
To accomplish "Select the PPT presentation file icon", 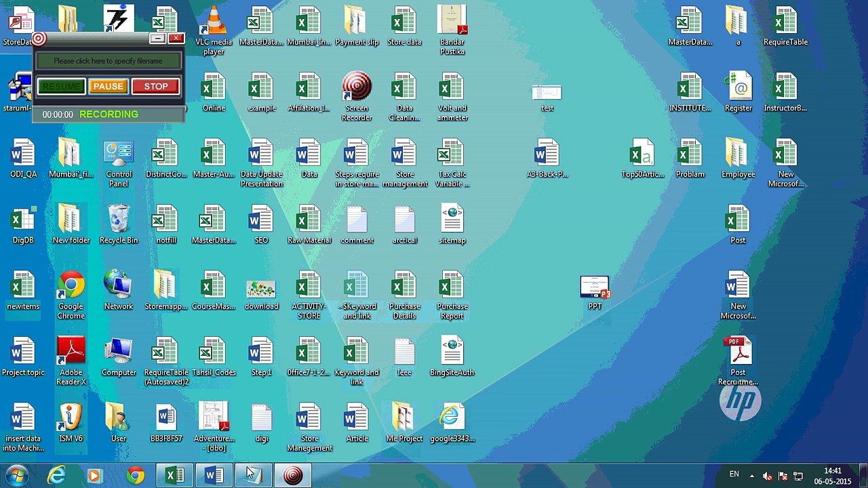I will coord(595,292).
